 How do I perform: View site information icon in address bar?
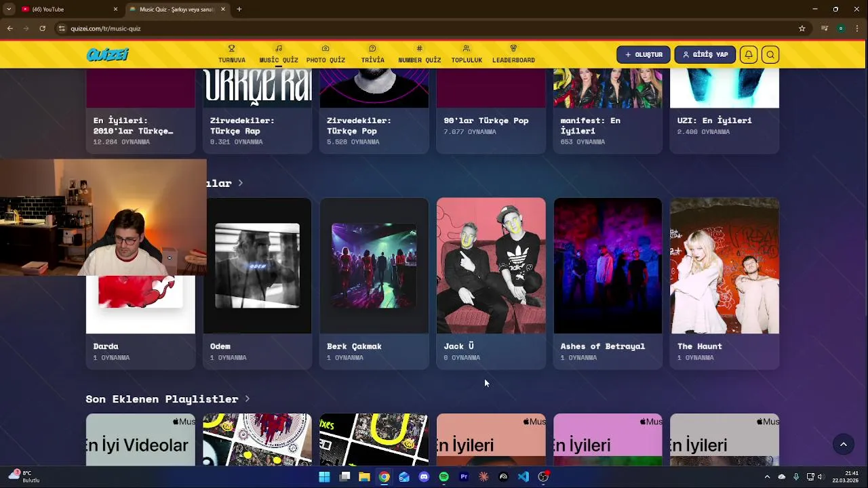[x=62, y=28]
